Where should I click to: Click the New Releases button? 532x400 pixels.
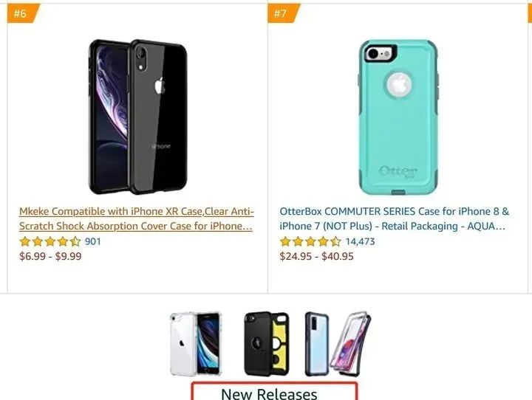pyautogui.click(x=274, y=392)
